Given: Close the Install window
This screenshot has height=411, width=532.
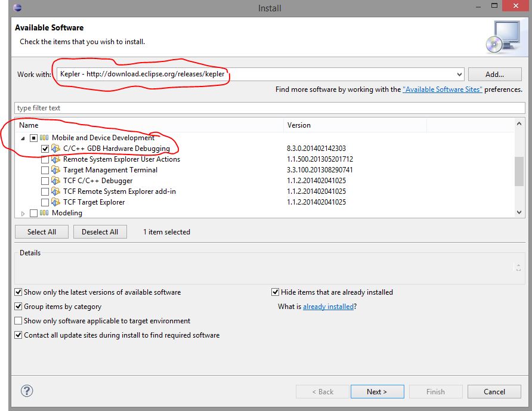Looking at the screenshot, I should (x=516, y=6).
